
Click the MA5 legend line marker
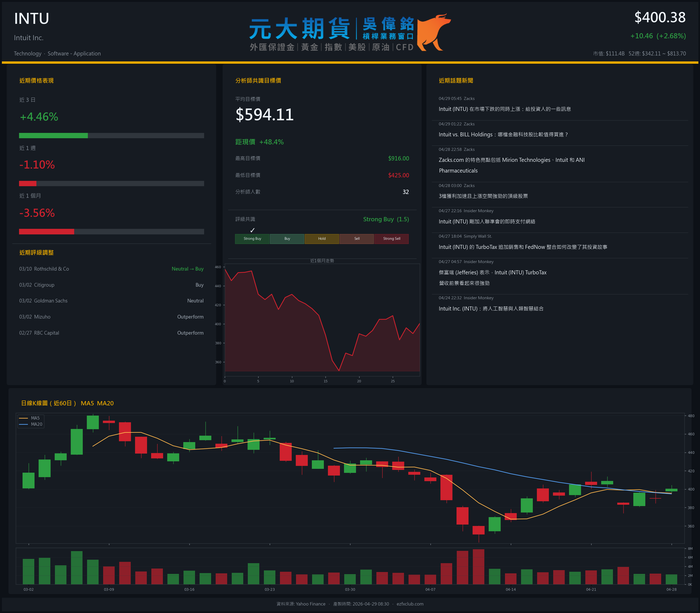(23, 418)
